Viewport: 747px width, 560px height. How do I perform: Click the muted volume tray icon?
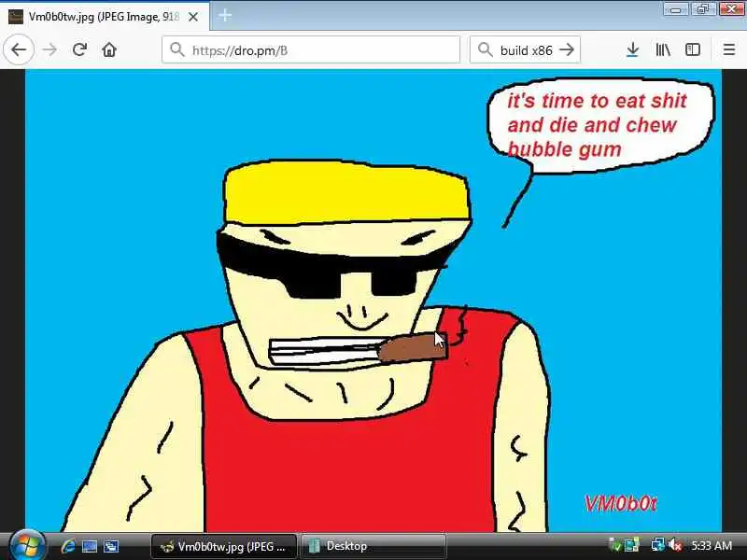coord(675,545)
